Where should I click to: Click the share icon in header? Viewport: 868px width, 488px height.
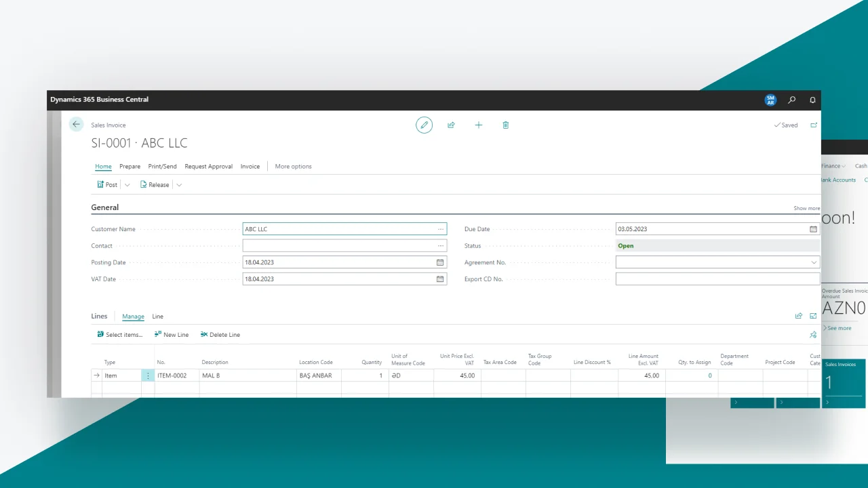coord(451,125)
